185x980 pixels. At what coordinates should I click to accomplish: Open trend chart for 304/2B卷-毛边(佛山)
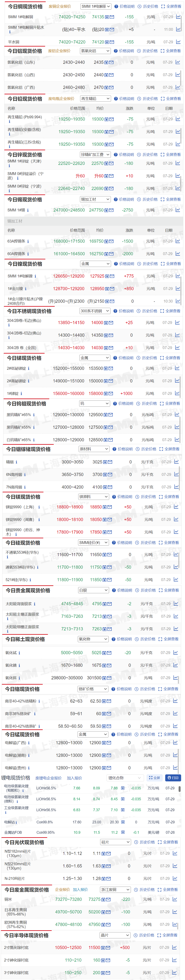pos(177,322)
